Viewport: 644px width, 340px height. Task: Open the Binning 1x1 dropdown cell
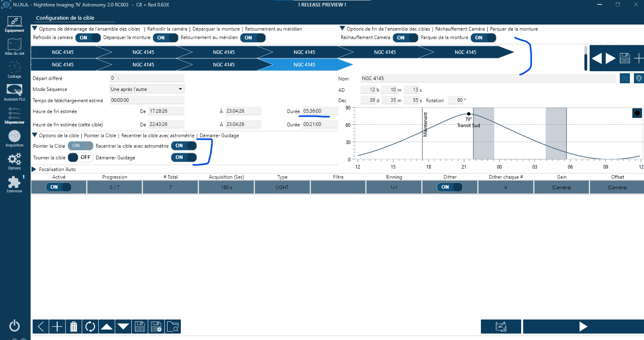(394, 187)
